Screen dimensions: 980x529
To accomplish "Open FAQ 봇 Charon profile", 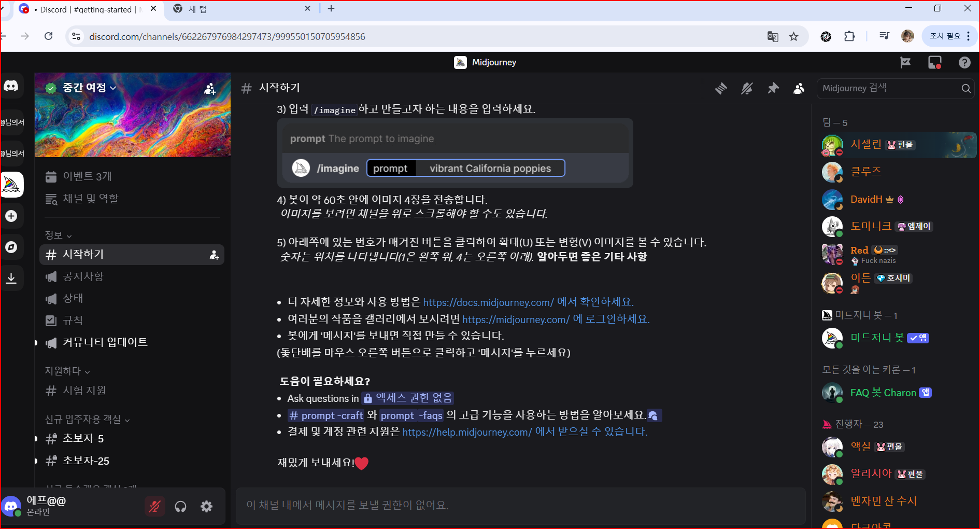I will [899, 393].
